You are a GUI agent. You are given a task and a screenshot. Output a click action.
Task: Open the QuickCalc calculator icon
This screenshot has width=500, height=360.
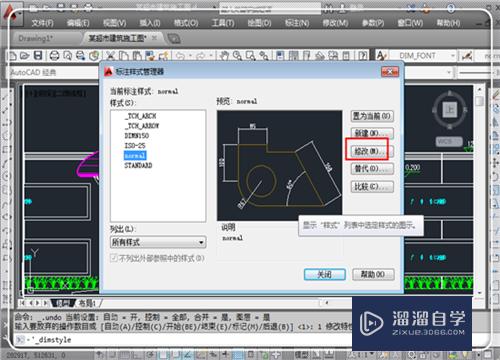coord(346,55)
